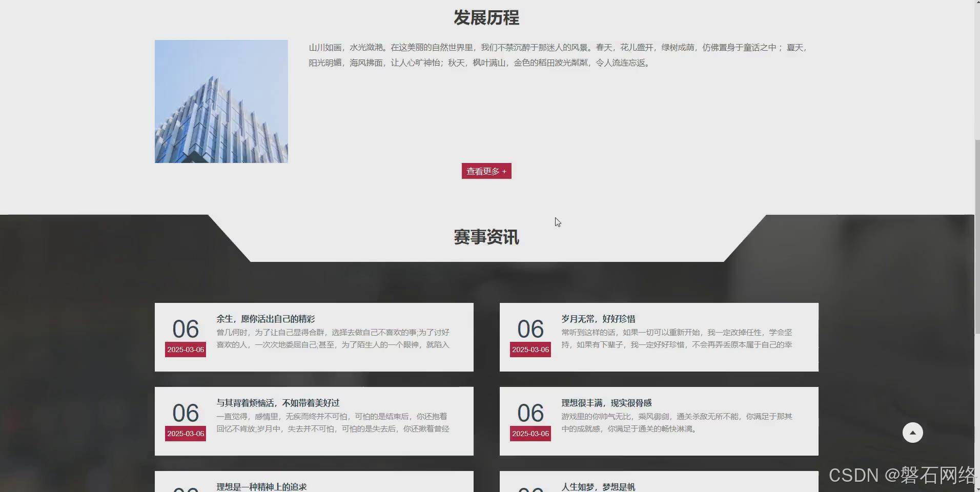Open the article 人生如梦，梦想是帆
The height and width of the screenshot is (492, 980).
click(x=598, y=486)
